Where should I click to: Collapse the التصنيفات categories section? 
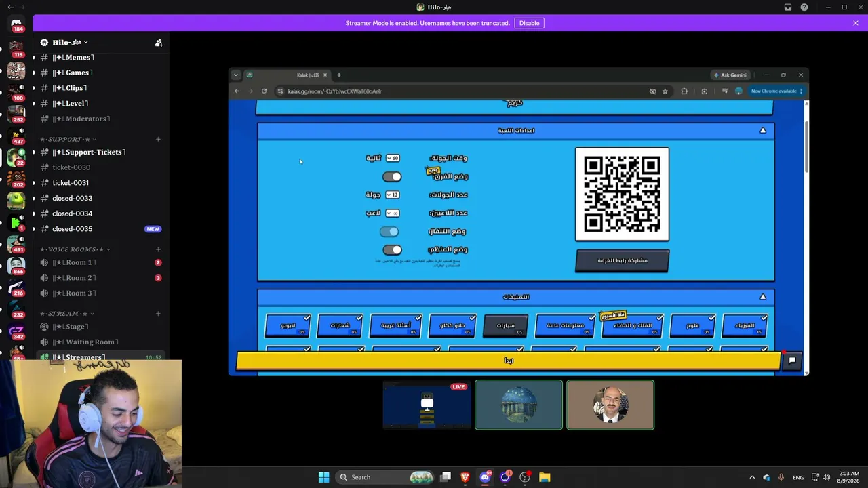click(763, 297)
